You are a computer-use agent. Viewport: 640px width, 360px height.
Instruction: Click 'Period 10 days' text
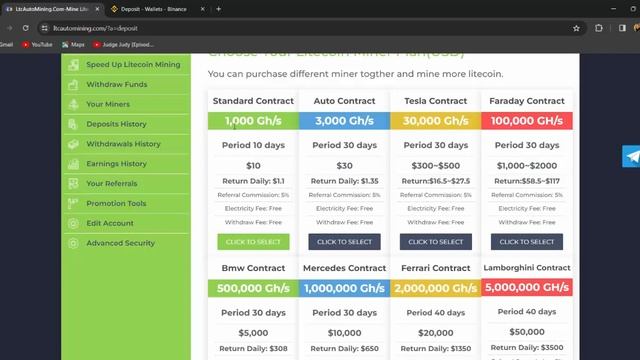253,145
